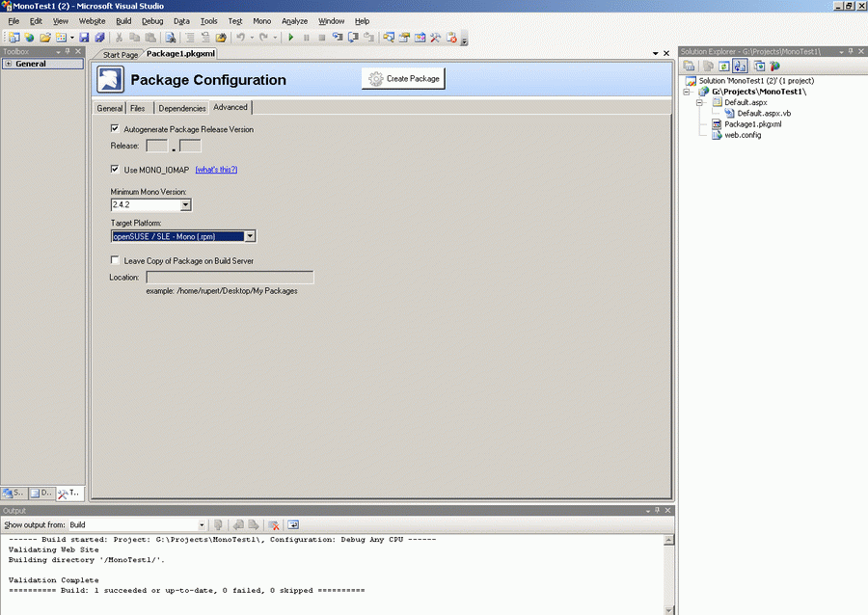This screenshot has width=868, height=615.
Task: Open the Target Platform dropdown
Action: pyautogui.click(x=250, y=236)
